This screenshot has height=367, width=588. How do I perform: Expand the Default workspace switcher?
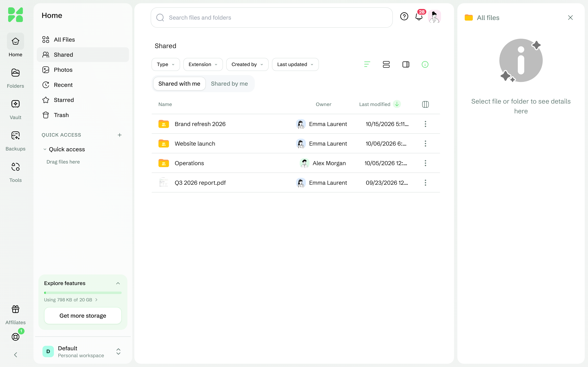[x=83, y=351]
